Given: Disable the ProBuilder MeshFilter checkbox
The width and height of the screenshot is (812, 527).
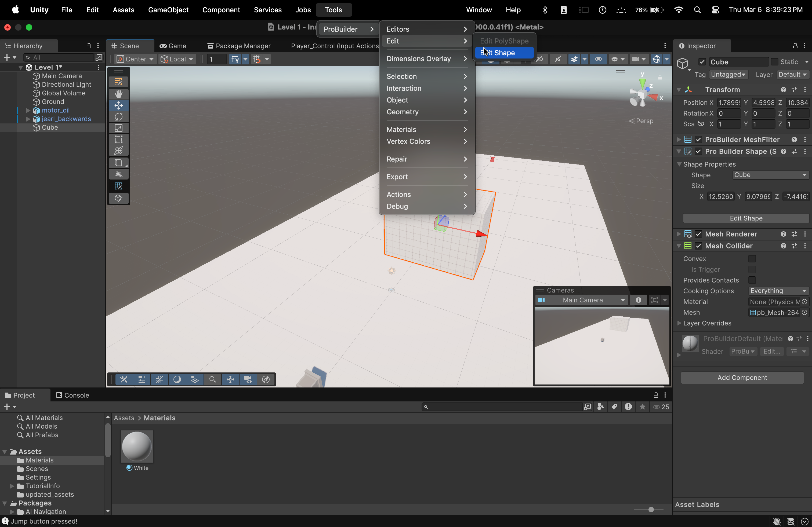Looking at the screenshot, I should click(x=698, y=140).
